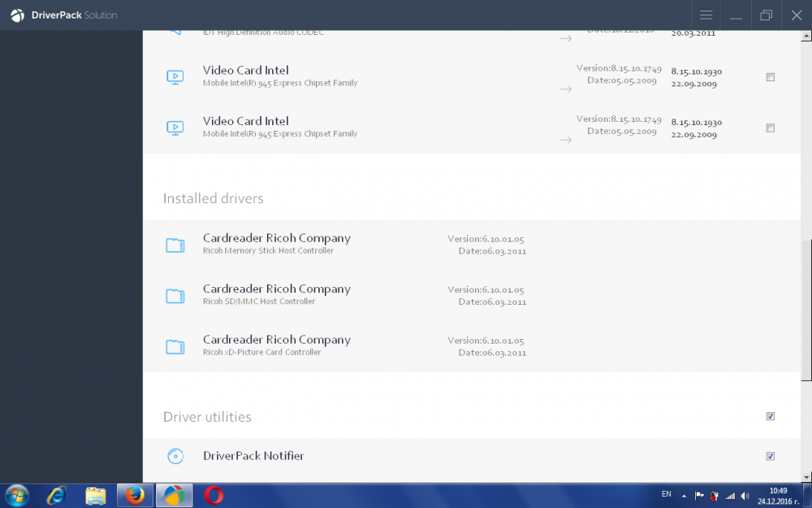Click the power/battery tray icon
The width and height of the screenshot is (812, 508).
point(715,496)
